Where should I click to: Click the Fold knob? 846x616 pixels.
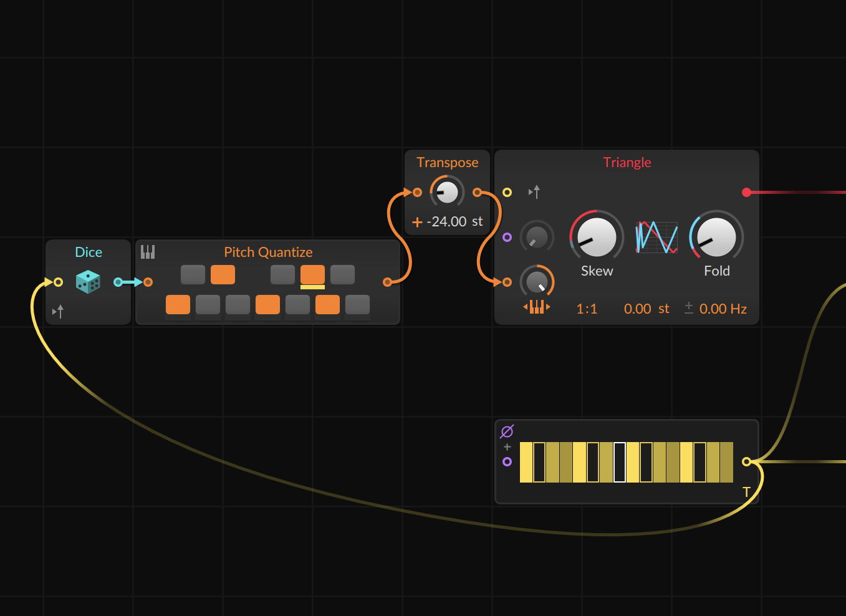[x=716, y=238]
